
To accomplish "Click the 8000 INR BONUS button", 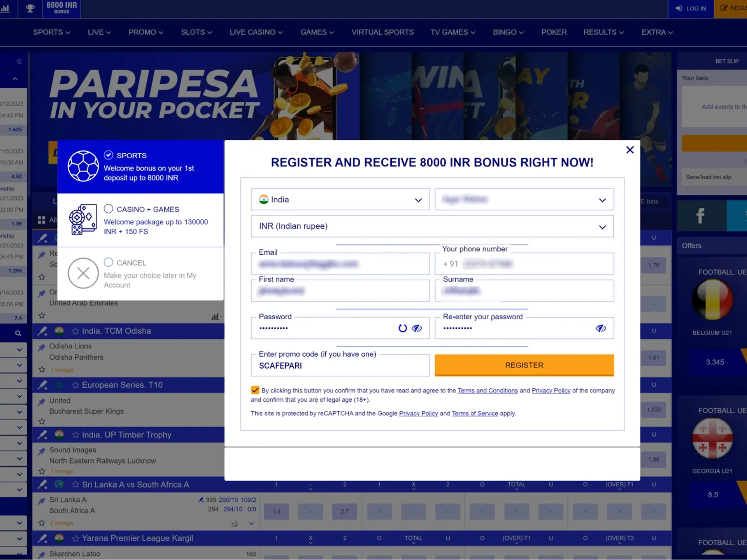I will tap(61, 8).
